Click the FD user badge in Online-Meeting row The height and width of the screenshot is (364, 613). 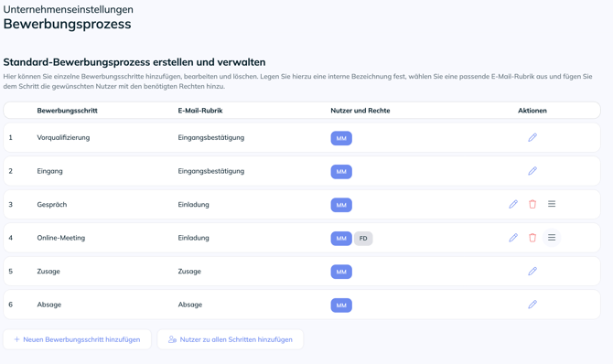[x=363, y=239]
